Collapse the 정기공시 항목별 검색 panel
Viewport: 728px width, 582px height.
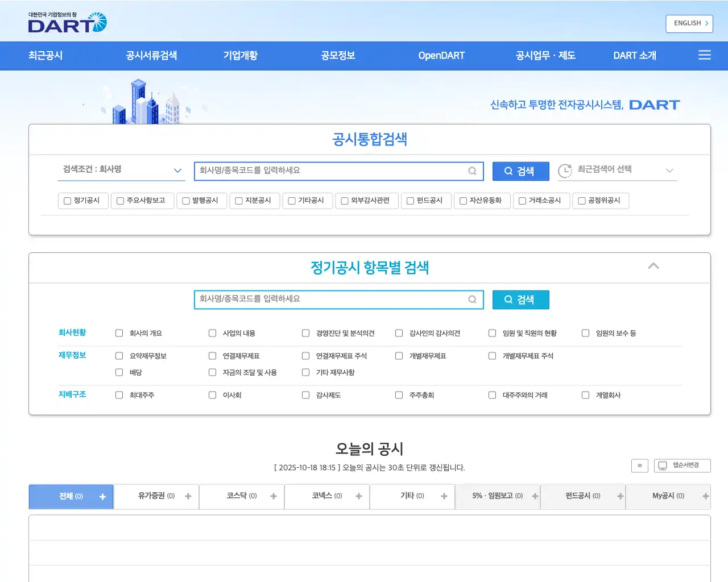[653, 266]
